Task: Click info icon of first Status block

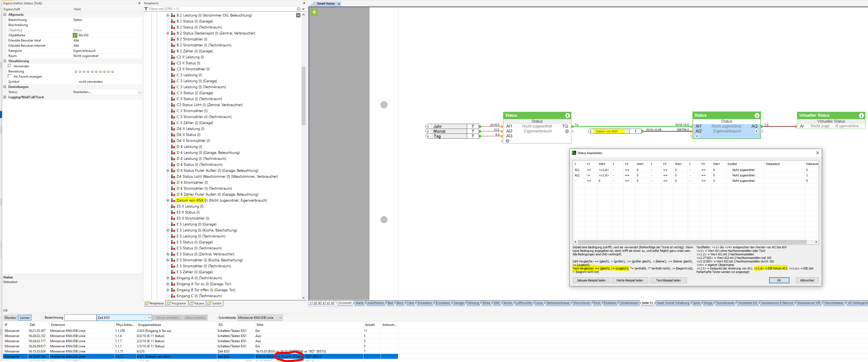Action: (568, 115)
